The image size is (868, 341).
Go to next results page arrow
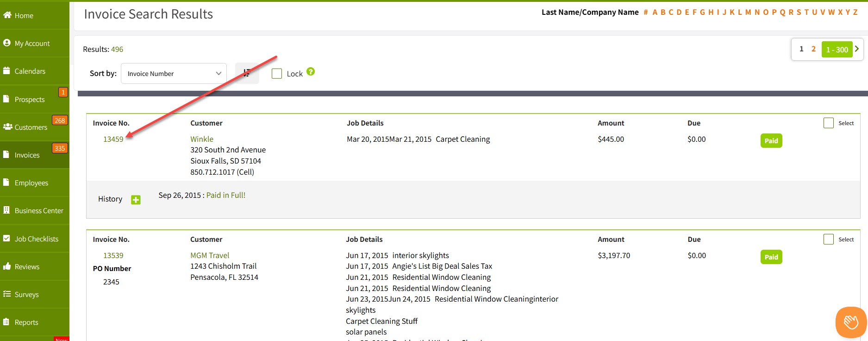[x=857, y=49]
